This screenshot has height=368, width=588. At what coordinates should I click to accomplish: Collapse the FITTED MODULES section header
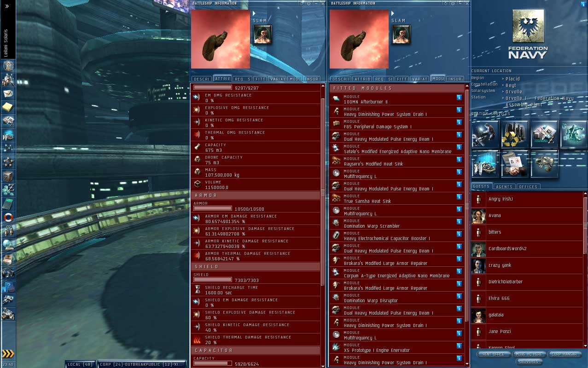(397, 88)
